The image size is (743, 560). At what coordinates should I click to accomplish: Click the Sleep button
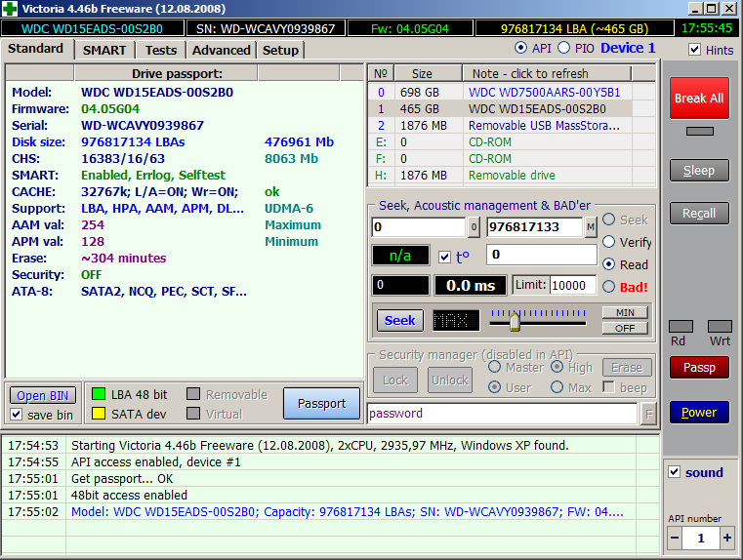coord(699,171)
